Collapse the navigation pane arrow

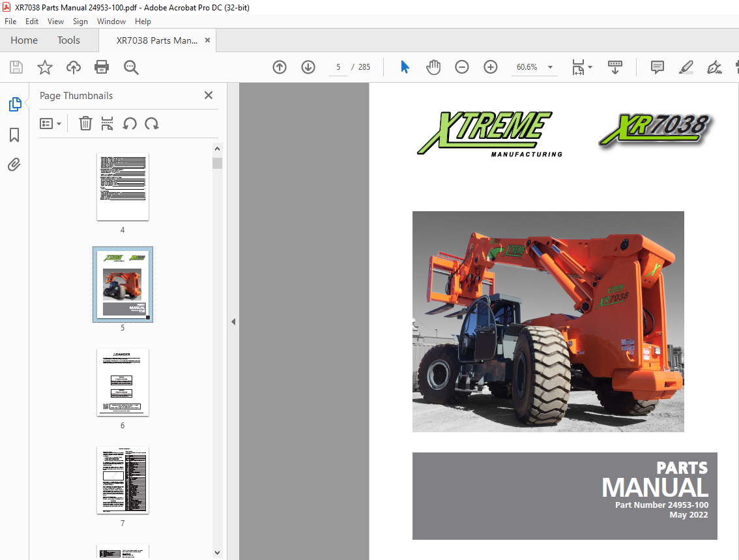point(233,321)
